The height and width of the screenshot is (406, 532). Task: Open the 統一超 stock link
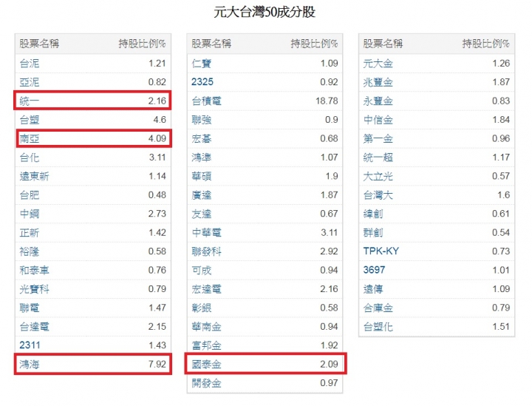[378, 158]
